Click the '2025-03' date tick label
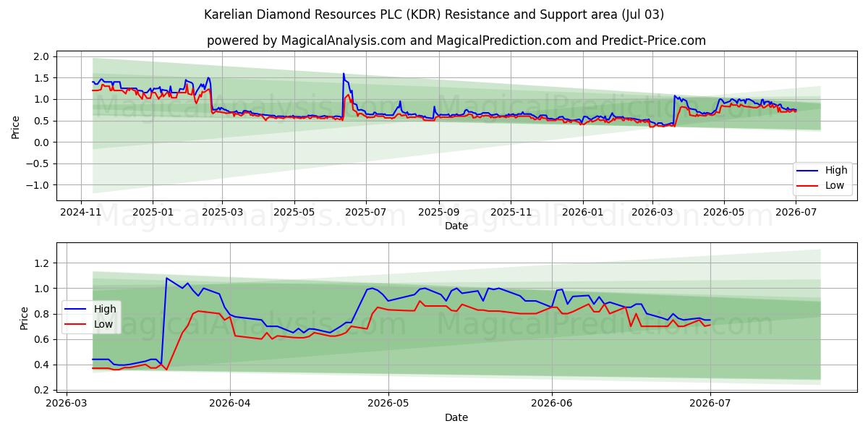The image size is (868, 434). (x=222, y=212)
